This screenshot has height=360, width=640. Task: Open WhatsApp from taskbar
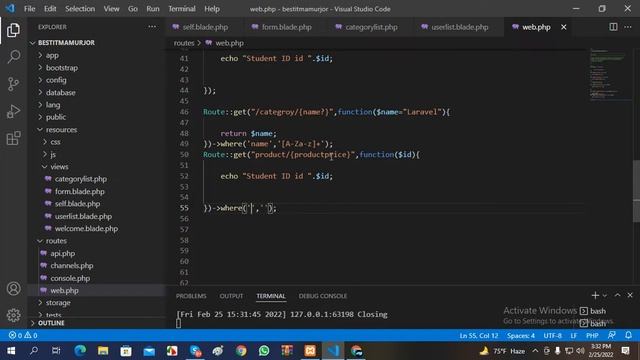[x=264, y=351]
